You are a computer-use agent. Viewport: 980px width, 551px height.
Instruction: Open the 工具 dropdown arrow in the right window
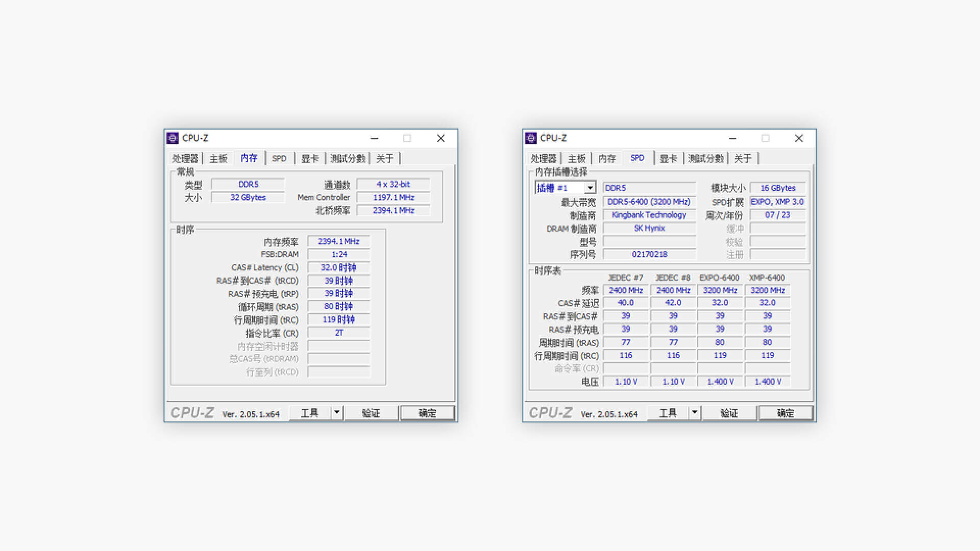[x=695, y=412]
